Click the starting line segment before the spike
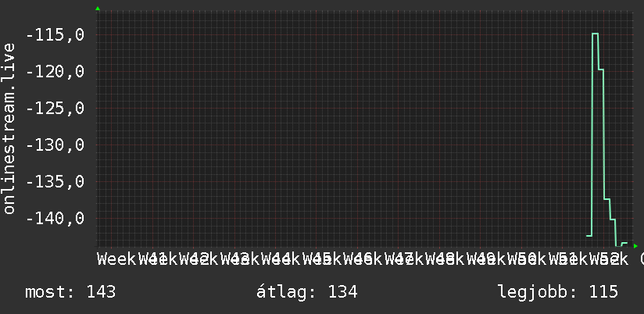Viewport: 644px width, 314px height. 589,236
